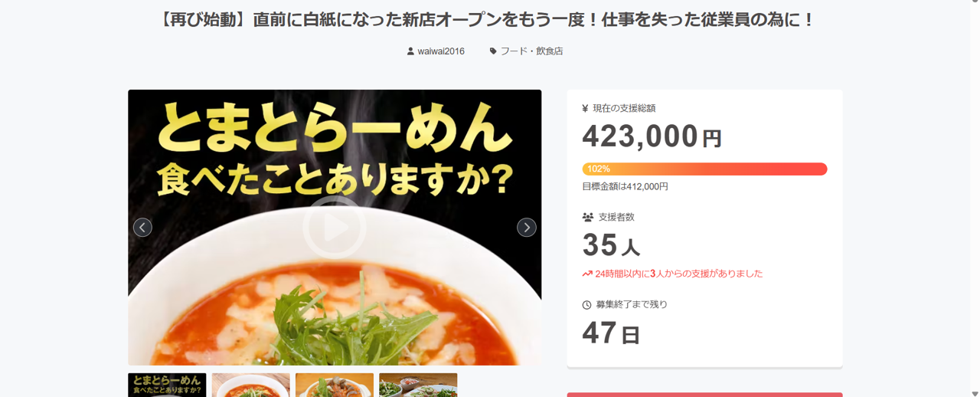Open waiwai2016 user profile link
The image size is (980, 397).
click(x=441, y=51)
